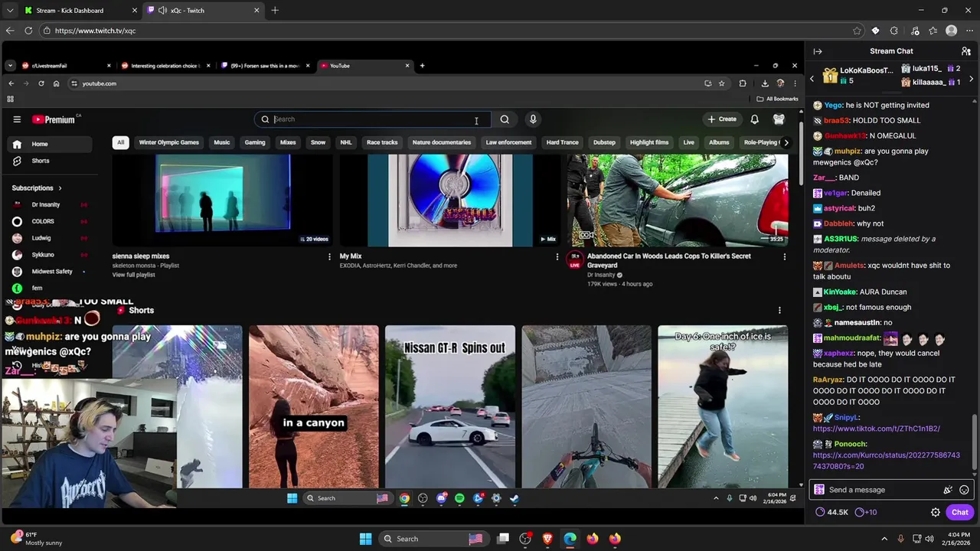Screen dimensions: 980x551
Task: Show next gift leaderboard entries arrow
Action: click(971, 79)
